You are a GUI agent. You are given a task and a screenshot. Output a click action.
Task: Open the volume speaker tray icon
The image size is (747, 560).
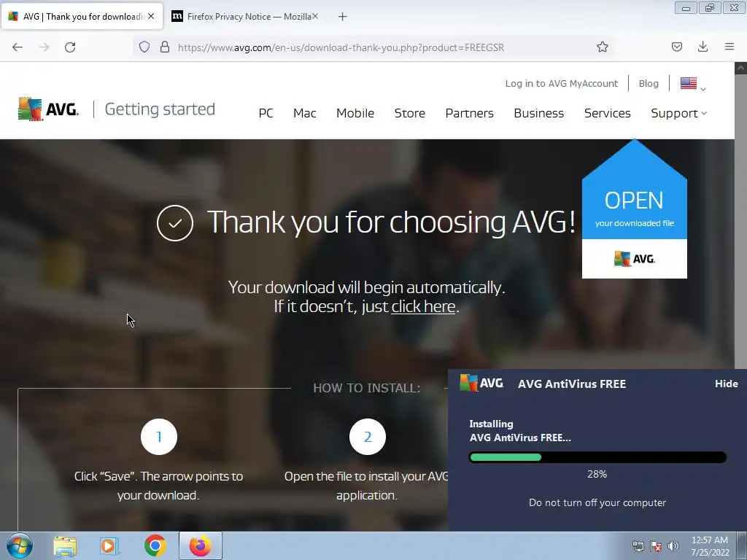(x=673, y=546)
